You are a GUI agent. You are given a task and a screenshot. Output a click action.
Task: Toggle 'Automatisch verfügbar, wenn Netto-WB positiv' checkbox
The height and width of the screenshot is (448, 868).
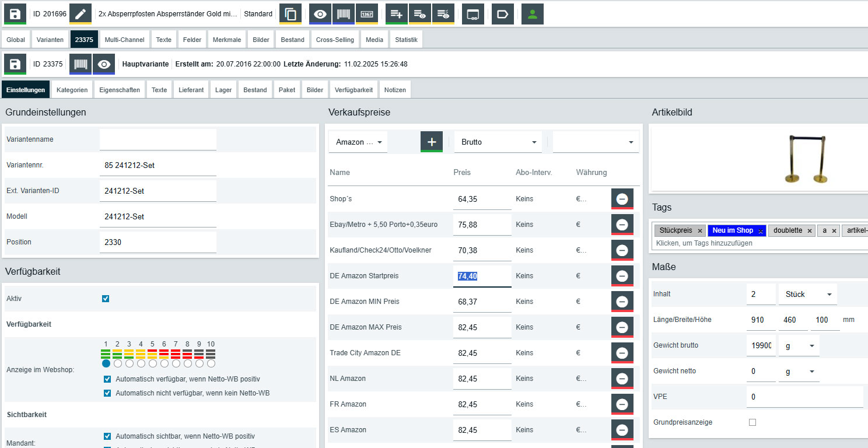point(107,379)
